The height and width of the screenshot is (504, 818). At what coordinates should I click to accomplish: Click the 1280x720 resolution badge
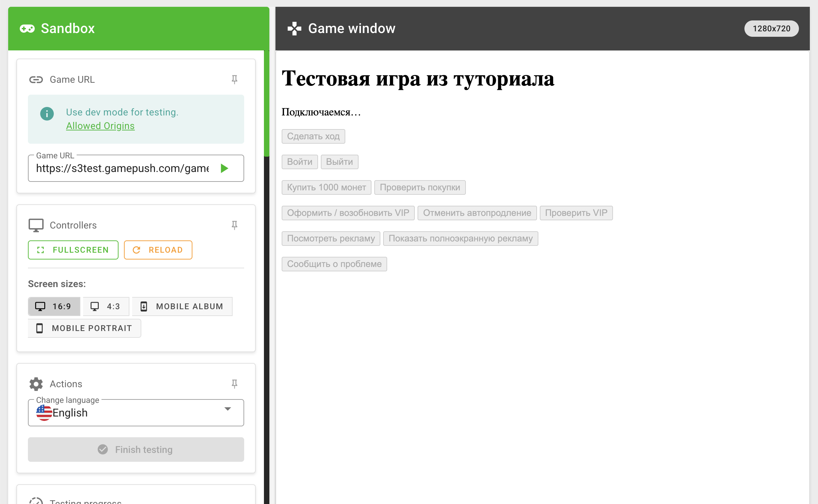771,29
